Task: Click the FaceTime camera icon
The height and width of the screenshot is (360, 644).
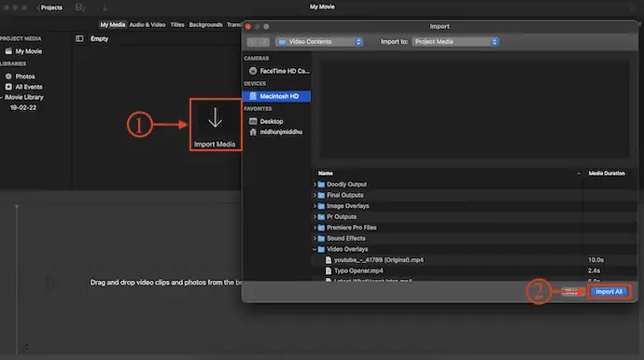Action: tap(253, 71)
